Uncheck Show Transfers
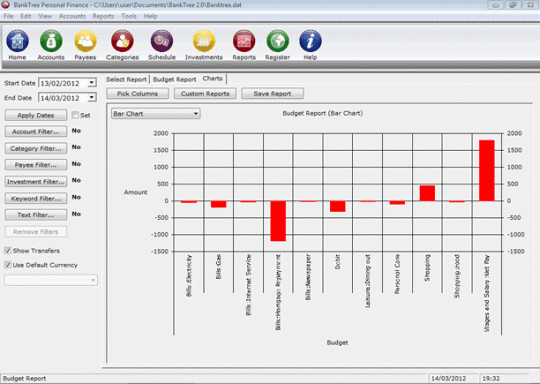 [x=8, y=250]
